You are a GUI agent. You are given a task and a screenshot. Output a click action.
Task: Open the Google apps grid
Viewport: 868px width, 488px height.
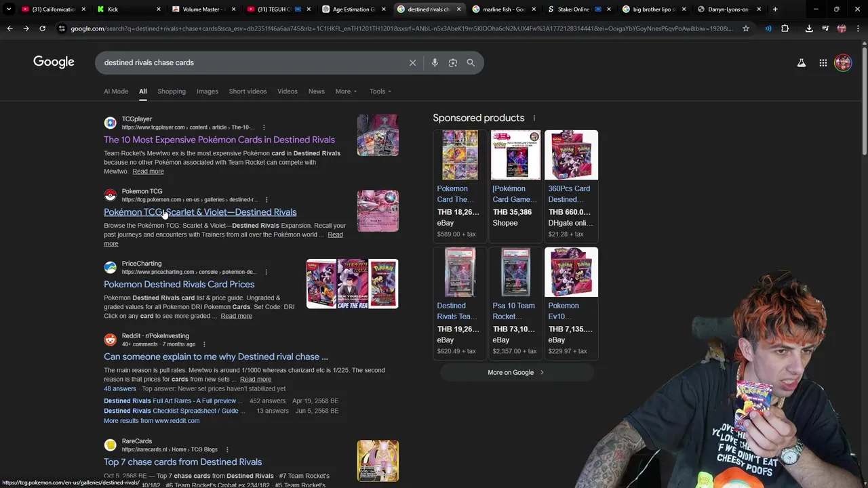[x=823, y=62]
